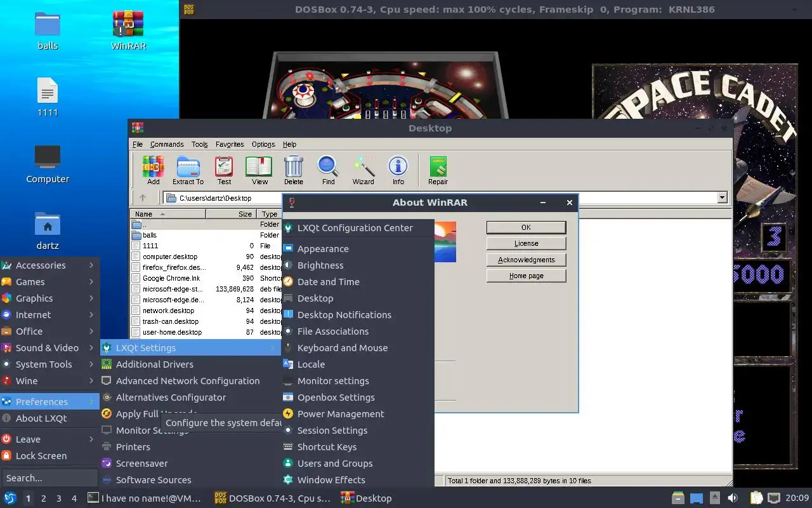This screenshot has width=812, height=508.
Task: Click the volume speaker tray icon
Action: click(733, 498)
